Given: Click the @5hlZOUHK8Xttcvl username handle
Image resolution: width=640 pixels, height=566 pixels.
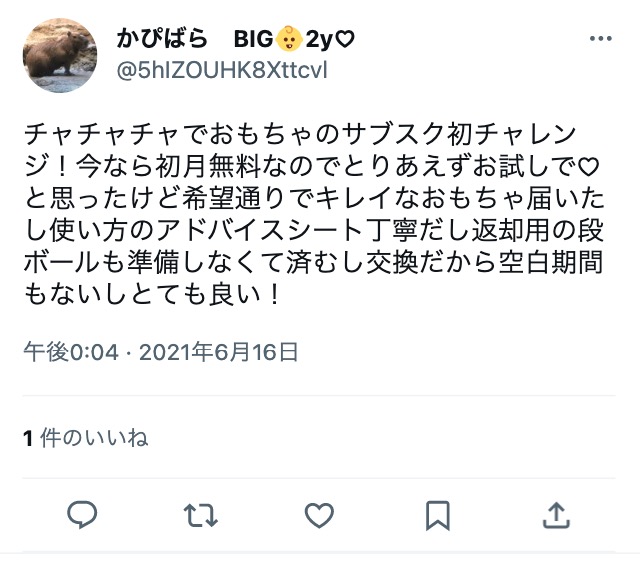Looking at the screenshot, I should (222, 71).
